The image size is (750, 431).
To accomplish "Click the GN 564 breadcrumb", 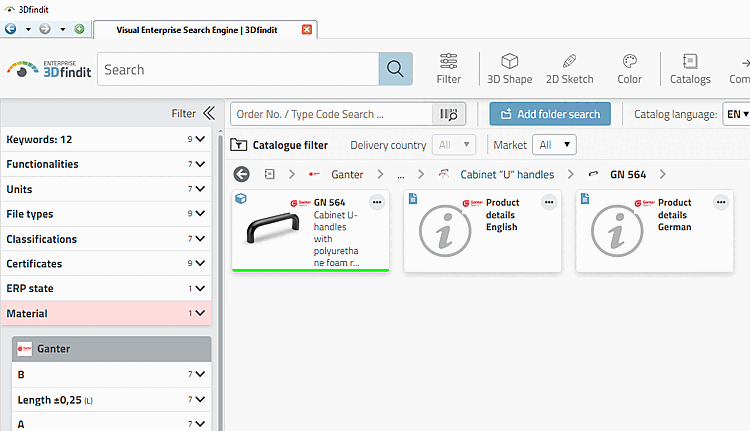I will [628, 175].
